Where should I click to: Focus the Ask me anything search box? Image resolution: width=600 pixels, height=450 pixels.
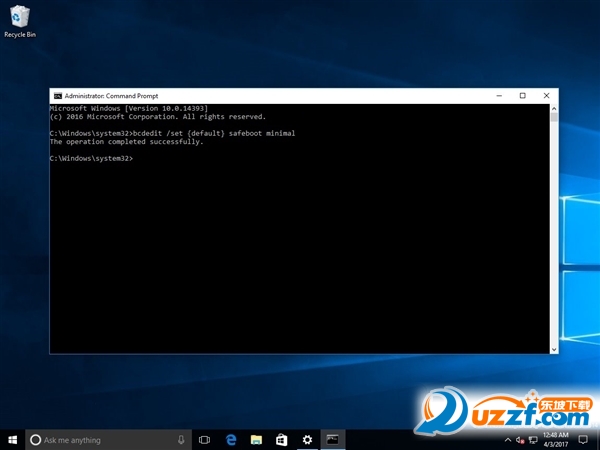click(108, 440)
